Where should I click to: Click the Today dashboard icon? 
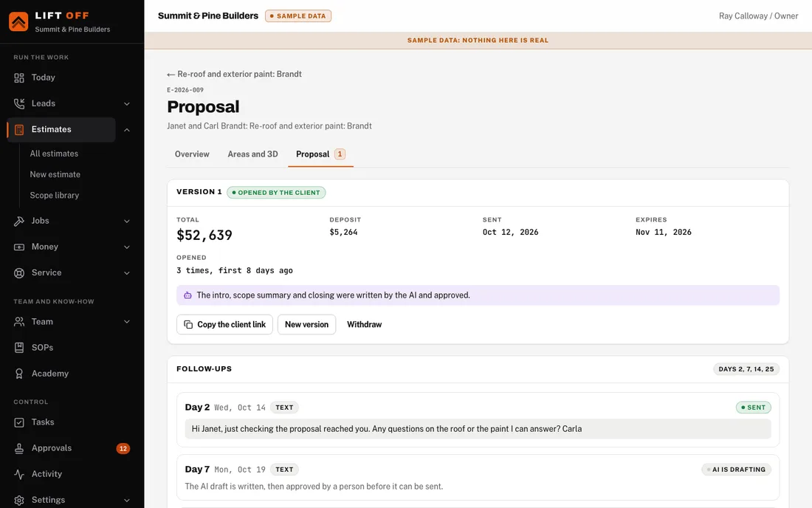tap(19, 78)
